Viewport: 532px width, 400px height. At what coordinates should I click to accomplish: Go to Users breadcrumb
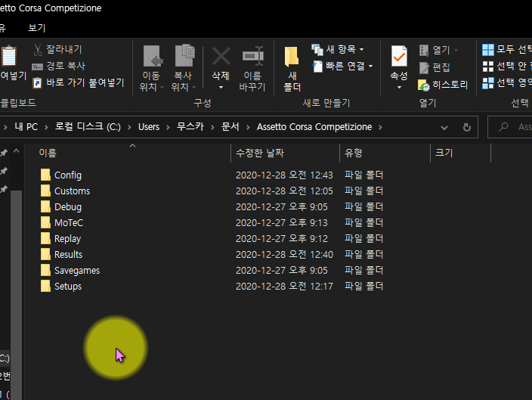149,127
